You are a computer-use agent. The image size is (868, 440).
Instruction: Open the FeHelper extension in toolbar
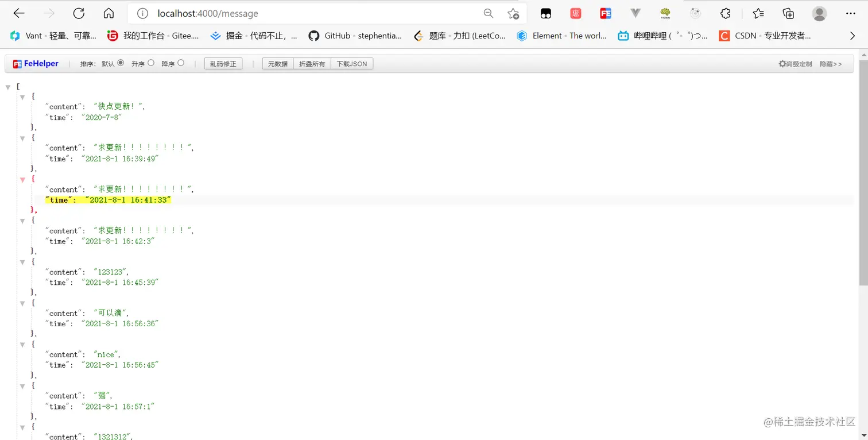point(606,14)
